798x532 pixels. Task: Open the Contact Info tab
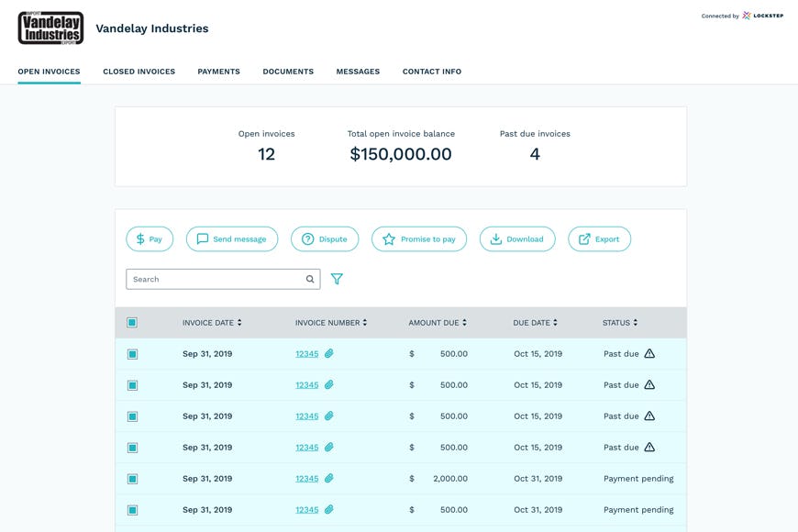pos(432,72)
